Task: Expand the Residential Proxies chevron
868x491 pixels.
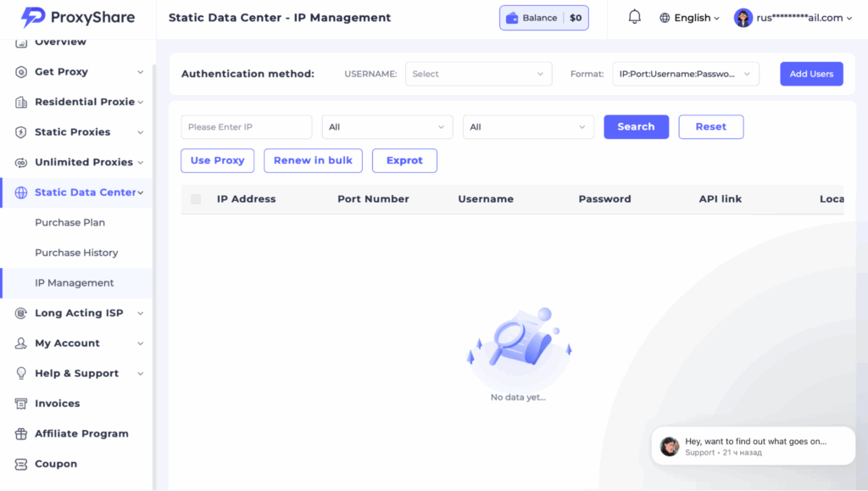Action: (x=140, y=102)
